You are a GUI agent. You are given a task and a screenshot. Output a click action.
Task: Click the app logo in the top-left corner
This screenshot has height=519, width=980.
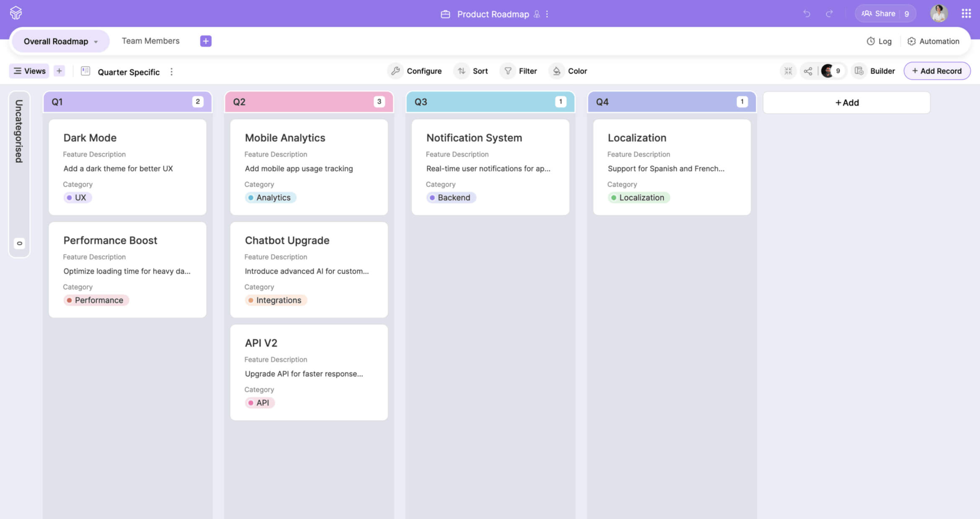coord(16,13)
